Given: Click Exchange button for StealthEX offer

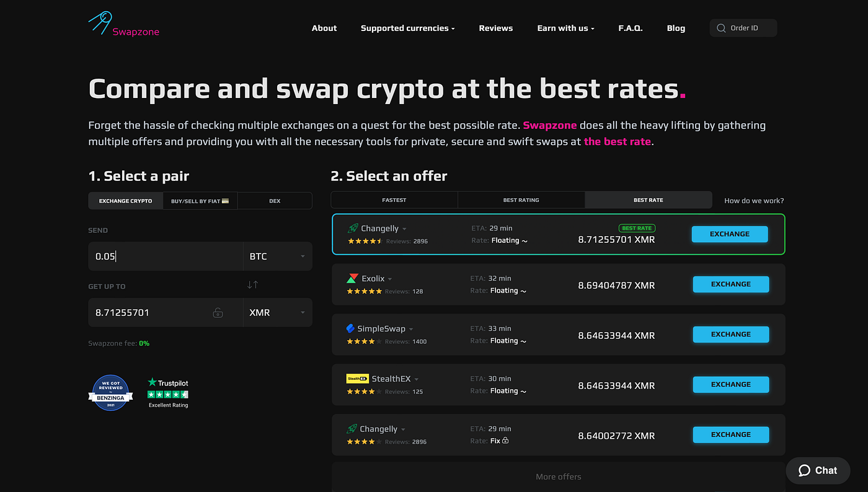Looking at the screenshot, I should coord(731,385).
